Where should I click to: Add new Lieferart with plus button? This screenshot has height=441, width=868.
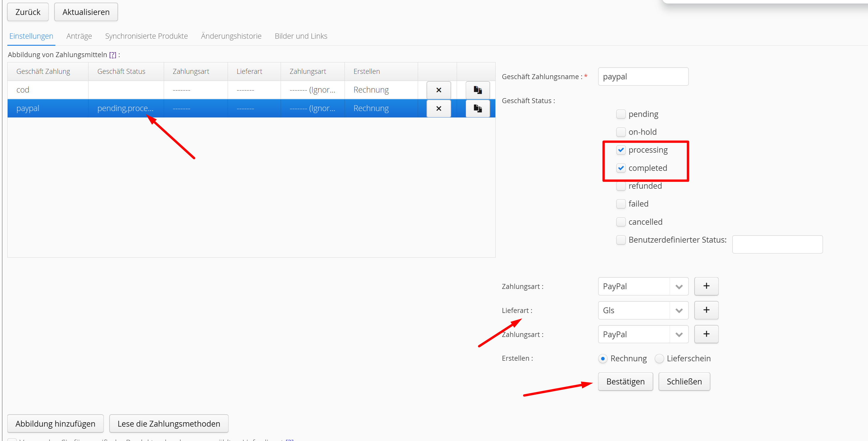click(706, 310)
